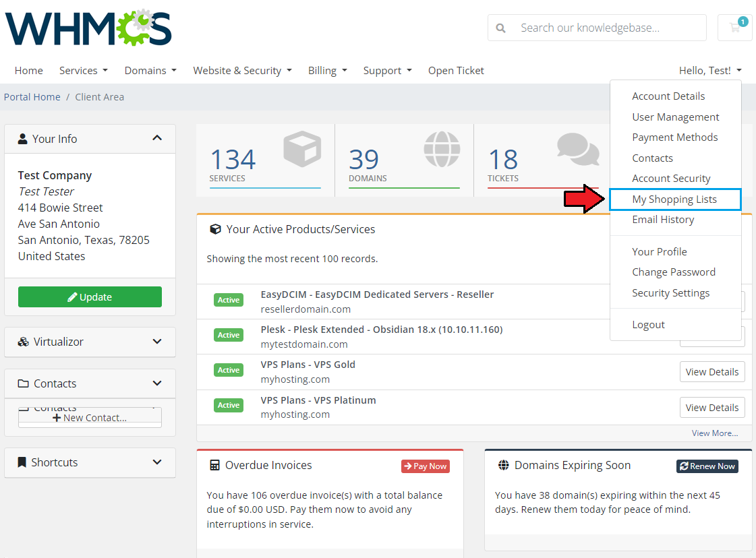Toggle the Hello, Test! account menu

point(710,70)
